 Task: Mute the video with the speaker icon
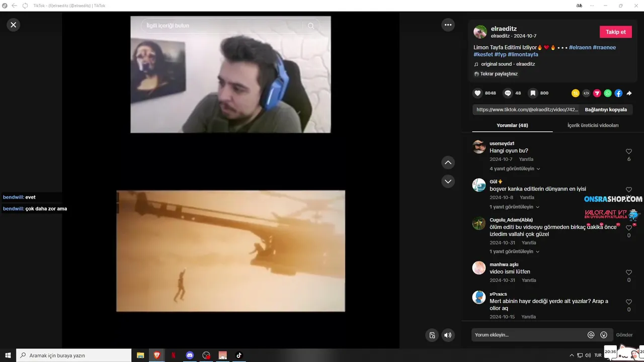click(x=448, y=335)
